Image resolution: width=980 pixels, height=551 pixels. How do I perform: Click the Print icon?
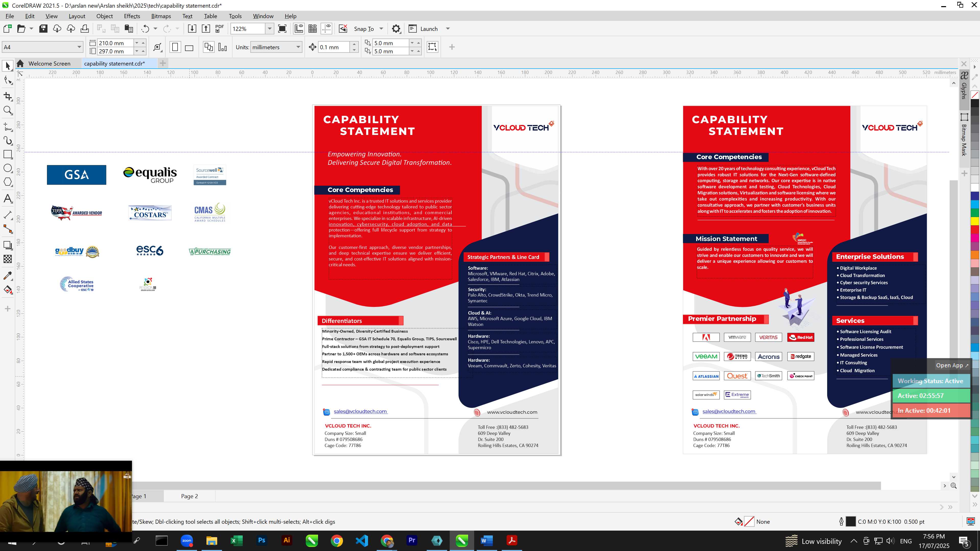point(85,29)
